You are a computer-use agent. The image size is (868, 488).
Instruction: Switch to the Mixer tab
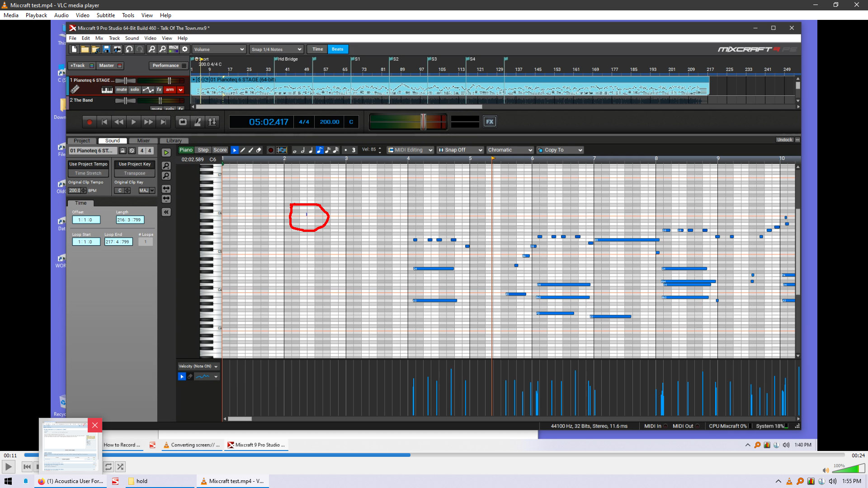[143, 141]
